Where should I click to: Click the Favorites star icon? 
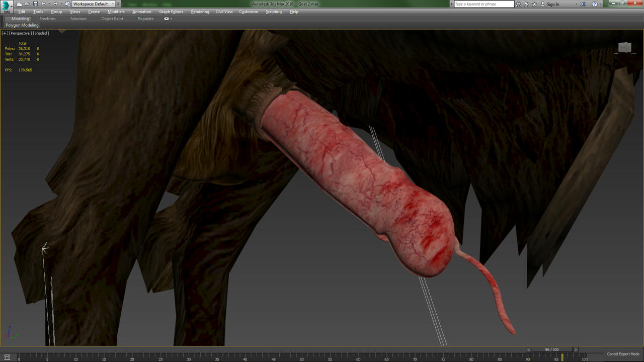coord(534,4)
